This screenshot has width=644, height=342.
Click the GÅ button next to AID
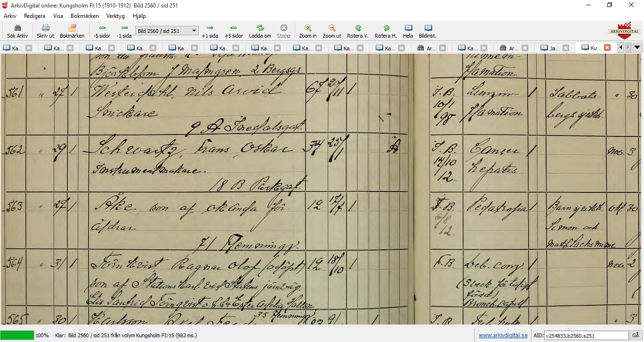(x=636, y=335)
